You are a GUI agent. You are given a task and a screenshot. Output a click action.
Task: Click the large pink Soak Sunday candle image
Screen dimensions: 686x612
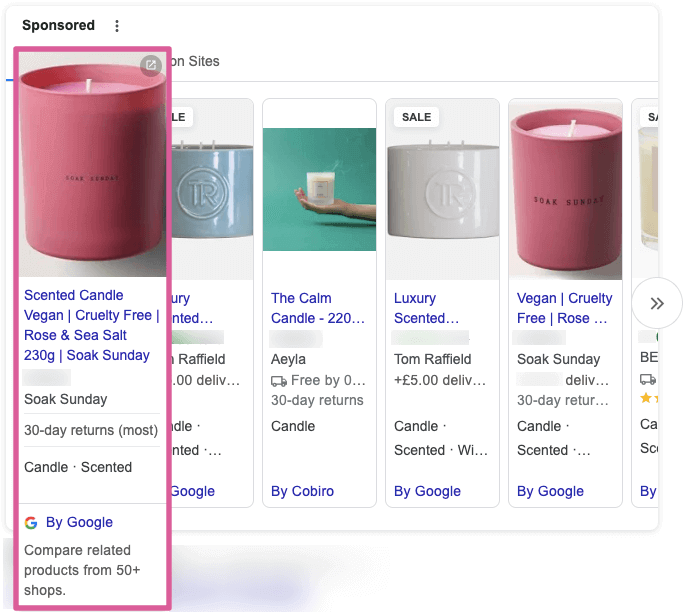[x=92, y=164]
